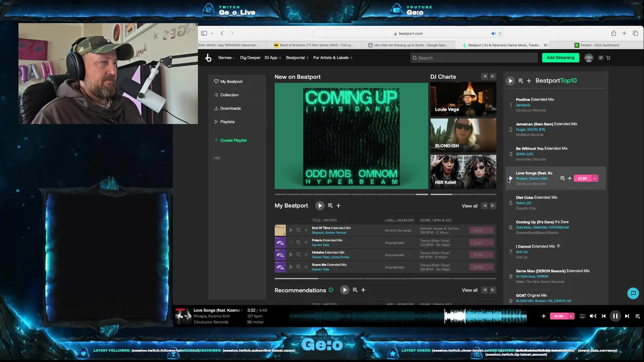Skip to the next track in player
The width and height of the screenshot is (644, 362).
click(x=627, y=316)
